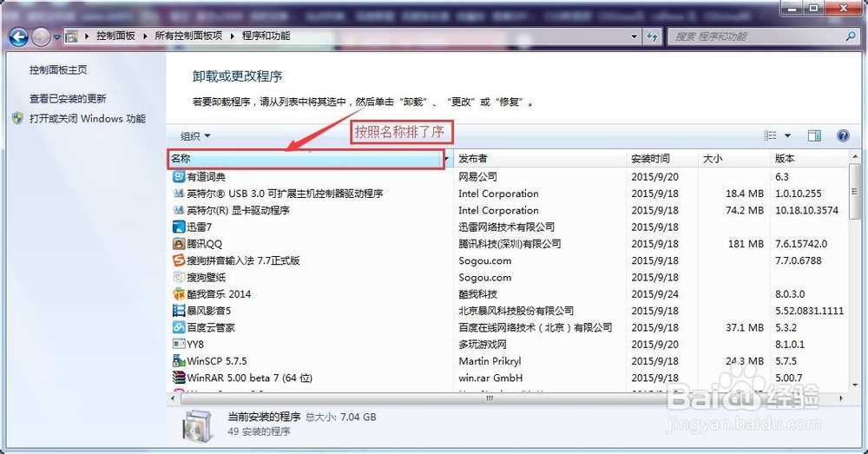Select 程序和功能 breadcrumb item
This screenshot has height=454, width=868.
click(x=266, y=36)
